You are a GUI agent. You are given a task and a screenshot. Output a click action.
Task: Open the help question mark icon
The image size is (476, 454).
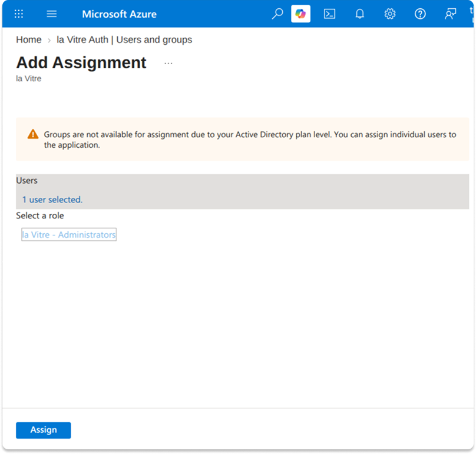(x=420, y=14)
